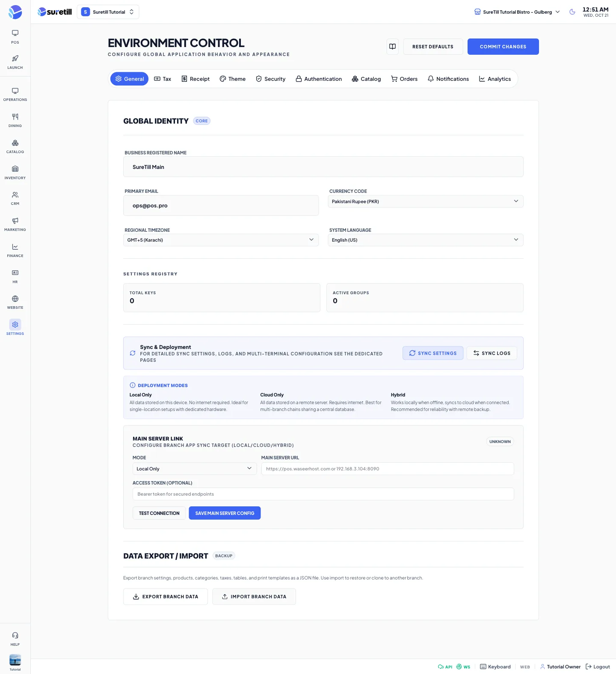Select the General tab
The height and width of the screenshot is (674, 616).
pos(129,79)
